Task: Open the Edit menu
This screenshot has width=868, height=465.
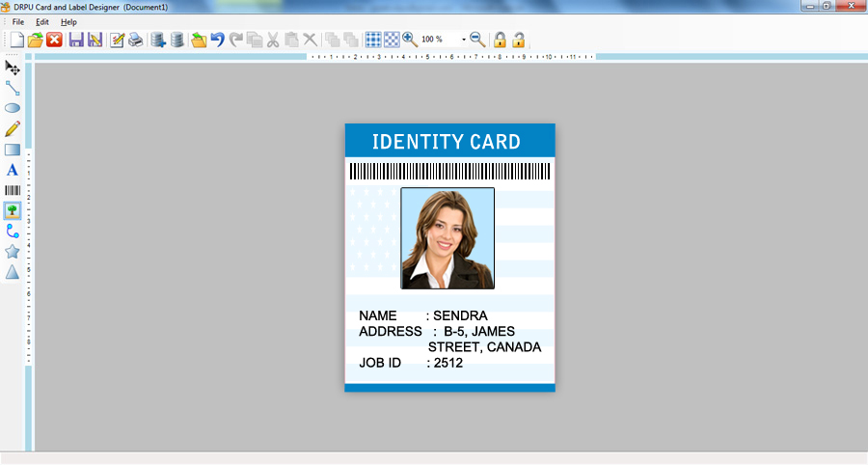Action: pyautogui.click(x=42, y=22)
